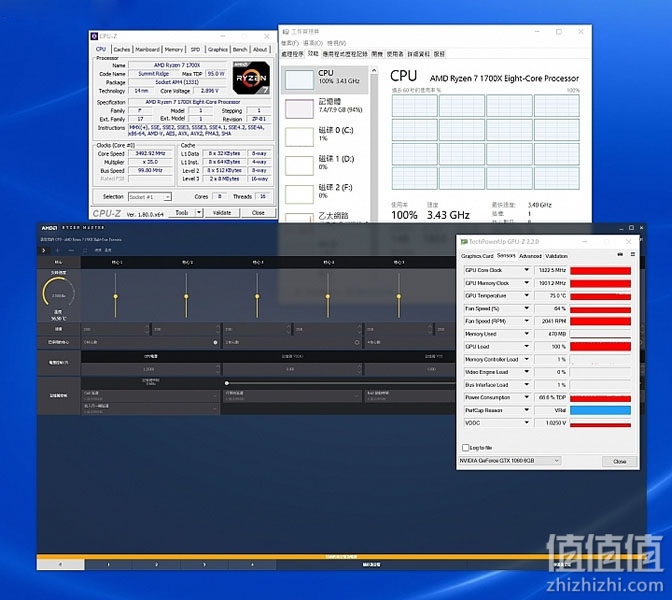
Task: Open the Graphics Card tab in GPU-Z
Action: click(477, 256)
